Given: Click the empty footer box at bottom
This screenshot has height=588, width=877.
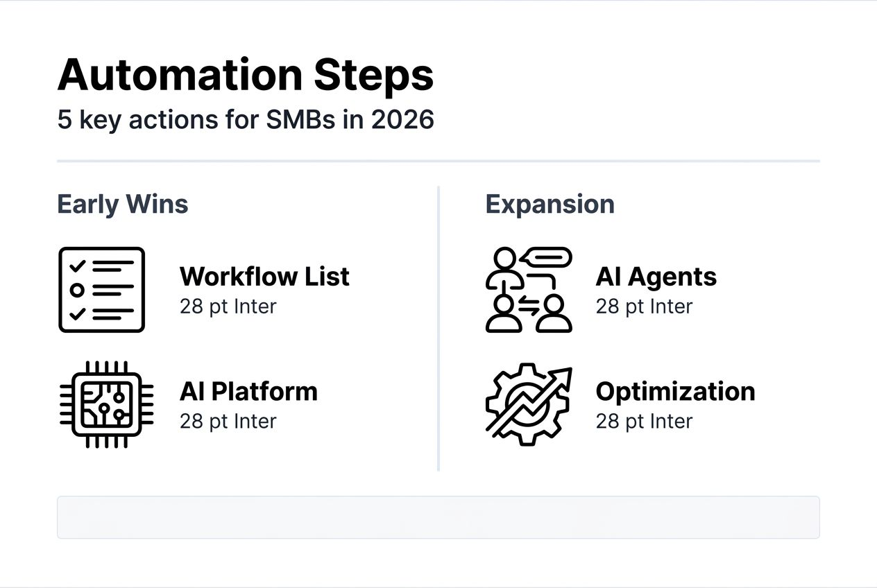Looking at the screenshot, I should pyautogui.click(x=438, y=517).
